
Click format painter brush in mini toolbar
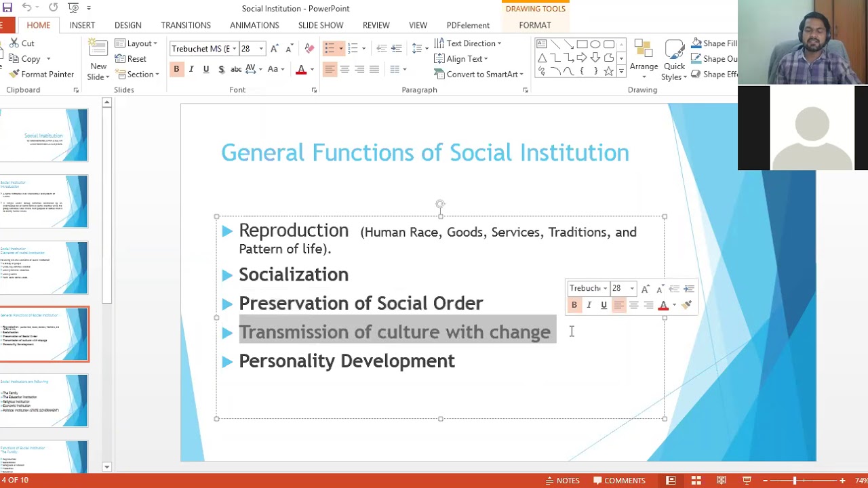tap(686, 305)
